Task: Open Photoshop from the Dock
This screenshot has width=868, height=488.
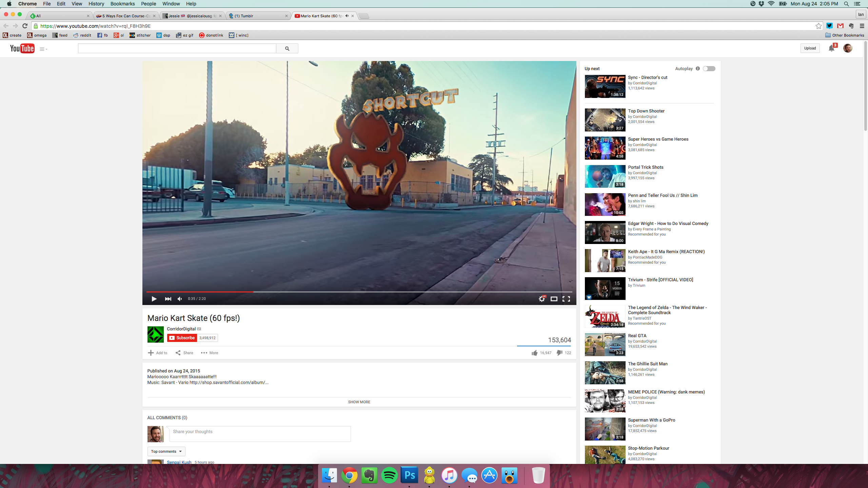Action: coord(409,475)
